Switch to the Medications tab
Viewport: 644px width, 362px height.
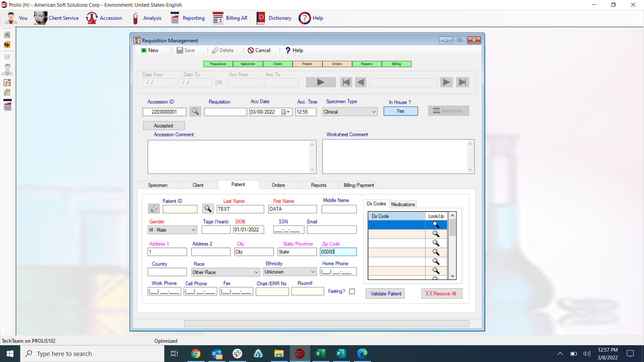(403, 204)
